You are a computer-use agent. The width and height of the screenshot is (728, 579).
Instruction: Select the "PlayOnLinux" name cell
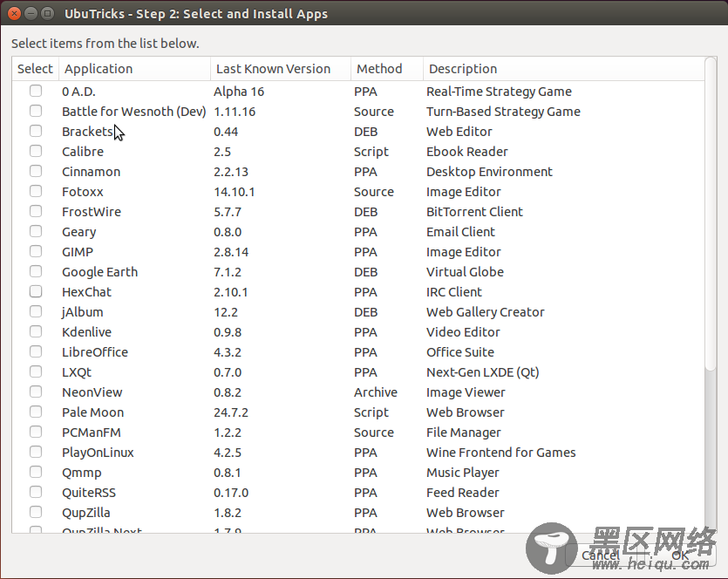coord(98,453)
